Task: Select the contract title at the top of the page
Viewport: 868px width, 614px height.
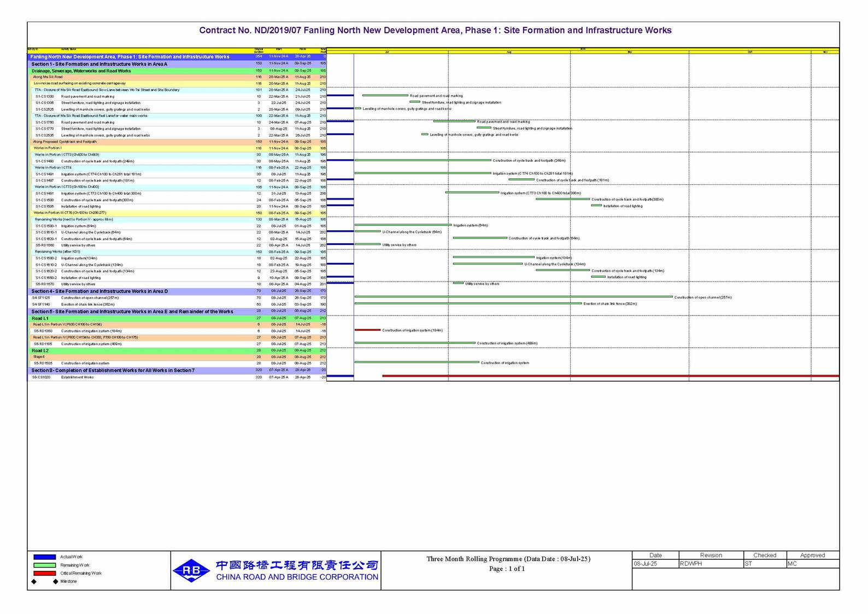Action: coord(435,30)
